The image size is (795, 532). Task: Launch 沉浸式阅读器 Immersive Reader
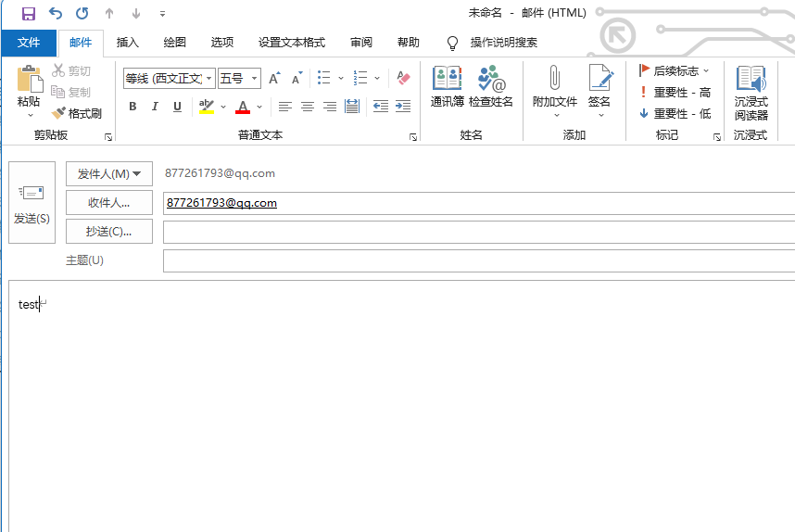[x=751, y=93]
